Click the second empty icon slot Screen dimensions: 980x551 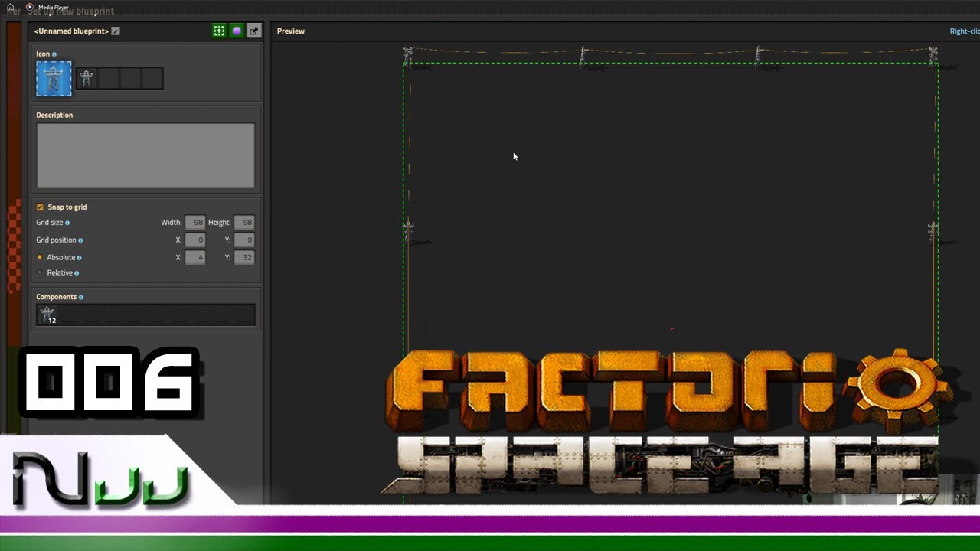tap(109, 78)
